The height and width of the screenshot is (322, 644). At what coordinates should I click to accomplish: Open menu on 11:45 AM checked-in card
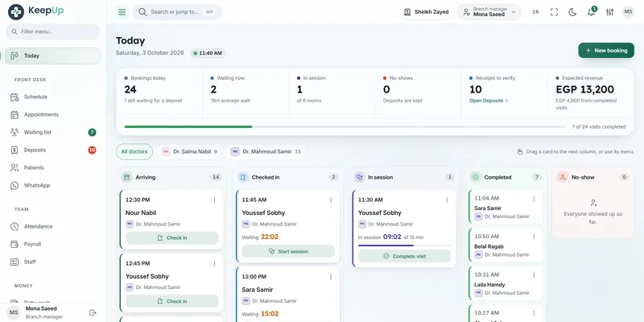point(331,200)
